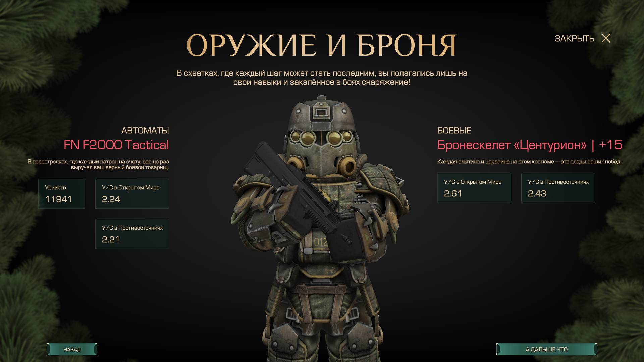Click the subtitle text below the title
The height and width of the screenshot is (362, 644).
(322, 78)
